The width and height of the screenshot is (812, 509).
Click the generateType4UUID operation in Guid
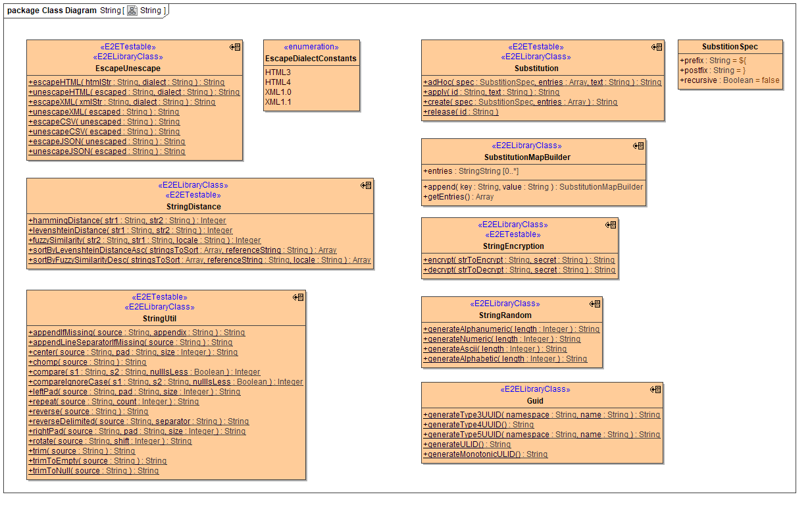(x=478, y=425)
